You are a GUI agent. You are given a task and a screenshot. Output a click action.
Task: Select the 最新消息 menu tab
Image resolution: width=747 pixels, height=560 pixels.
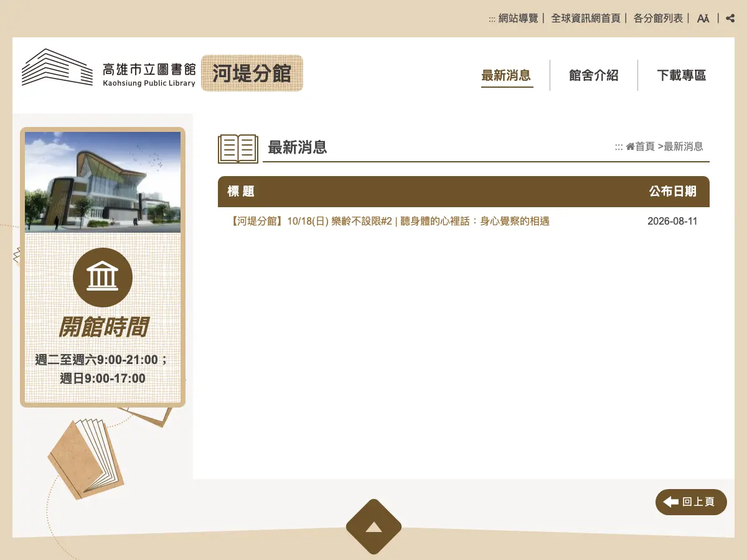(506, 76)
